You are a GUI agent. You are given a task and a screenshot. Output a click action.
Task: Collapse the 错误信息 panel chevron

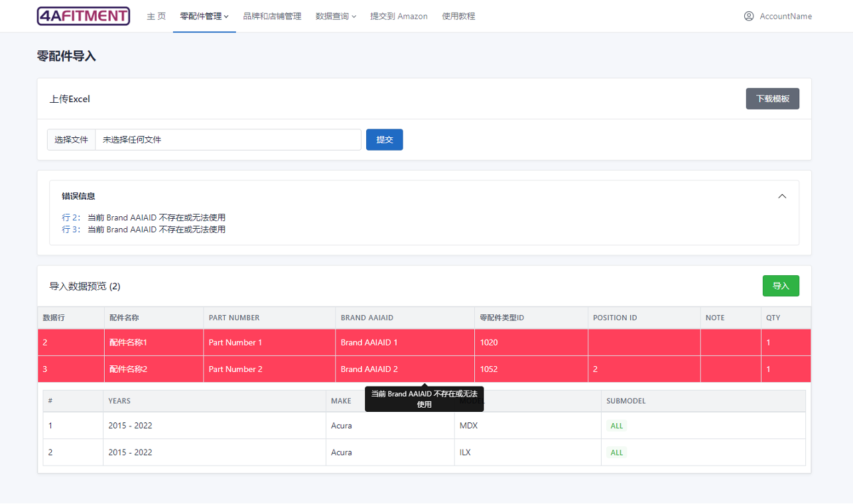point(782,196)
